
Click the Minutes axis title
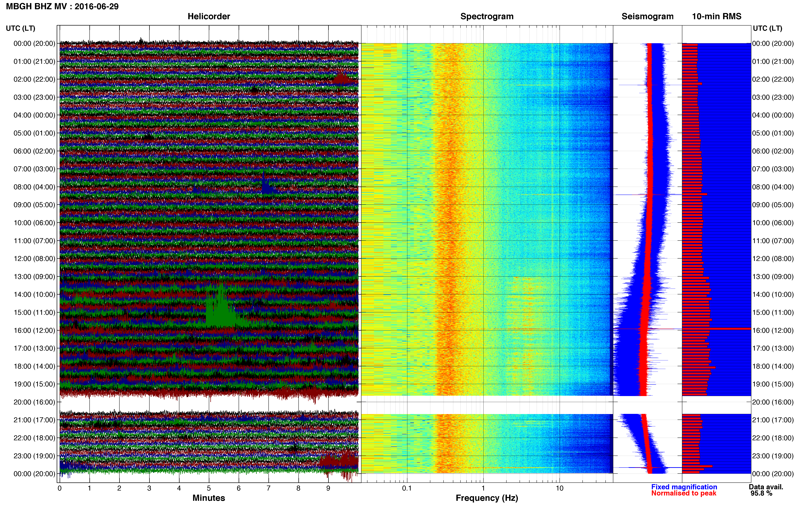(208, 498)
